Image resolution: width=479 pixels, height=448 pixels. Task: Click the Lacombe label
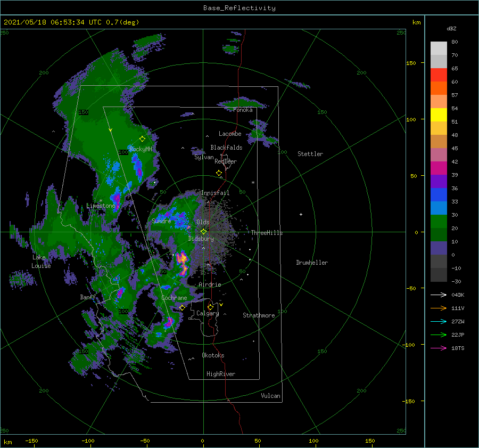[x=230, y=134]
